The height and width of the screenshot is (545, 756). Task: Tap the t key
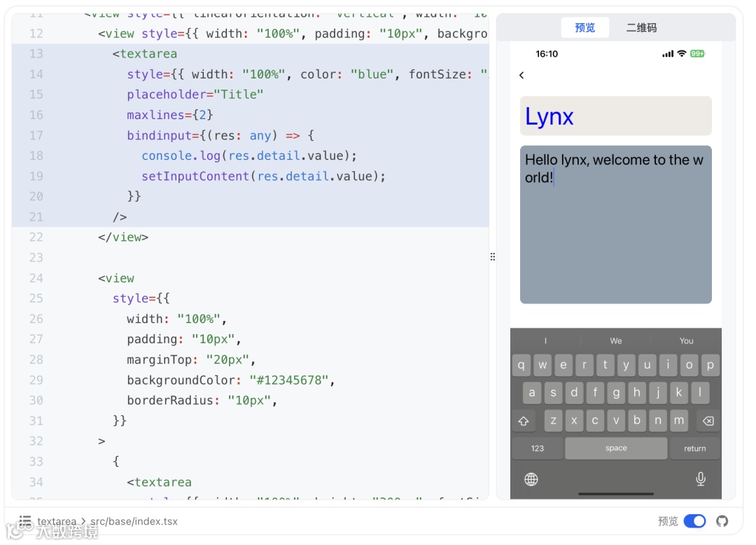pyautogui.click(x=605, y=365)
